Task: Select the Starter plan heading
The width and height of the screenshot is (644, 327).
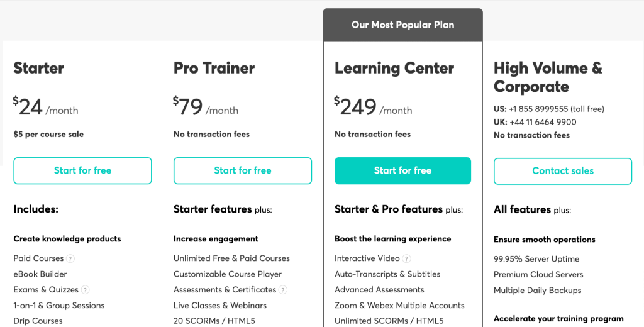Action: coord(39,68)
